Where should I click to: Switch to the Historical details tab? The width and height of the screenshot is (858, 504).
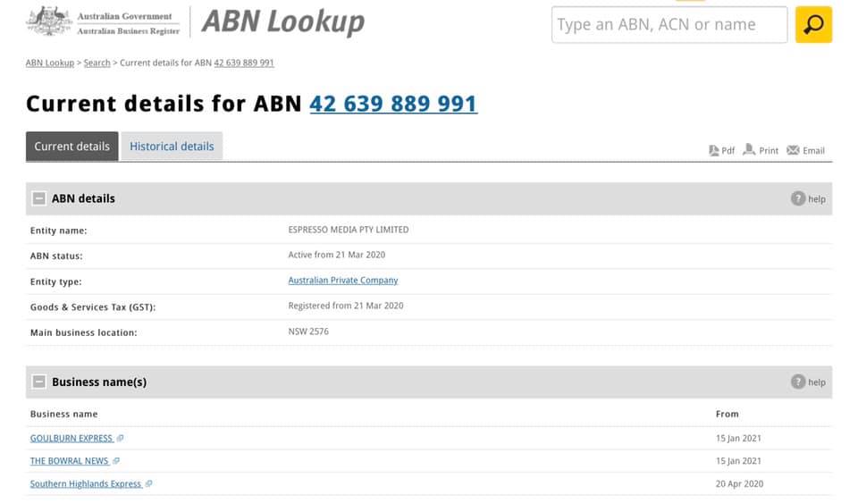(x=172, y=147)
